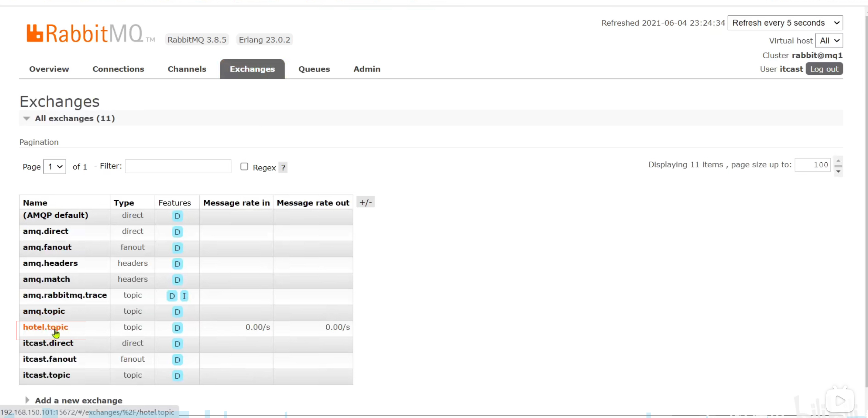This screenshot has width=868, height=418.
Task: Click the I feature badge on amq.rabbitmq.trace
Action: click(184, 296)
